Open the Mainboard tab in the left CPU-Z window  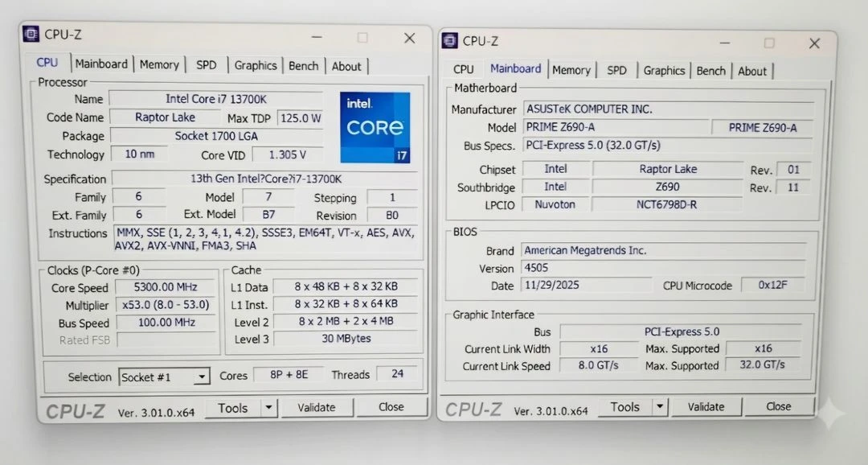point(101,64)
